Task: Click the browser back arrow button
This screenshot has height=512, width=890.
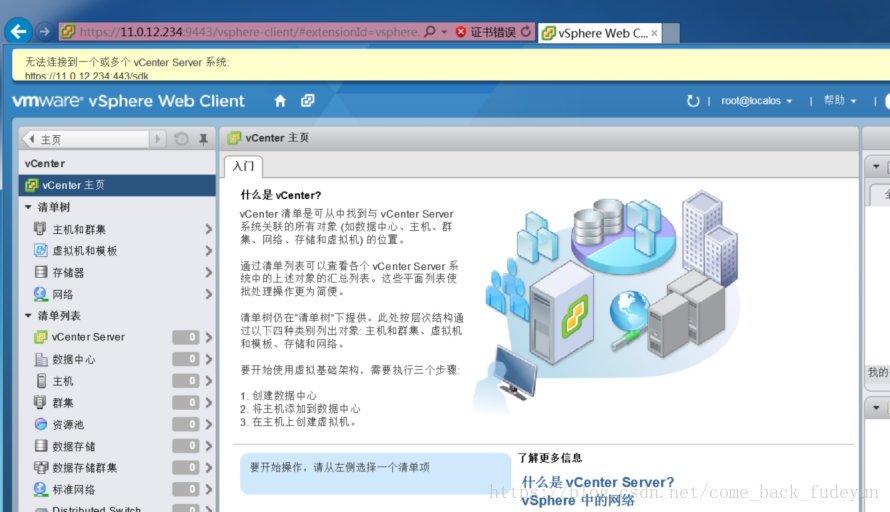Action: coord(18,31)
